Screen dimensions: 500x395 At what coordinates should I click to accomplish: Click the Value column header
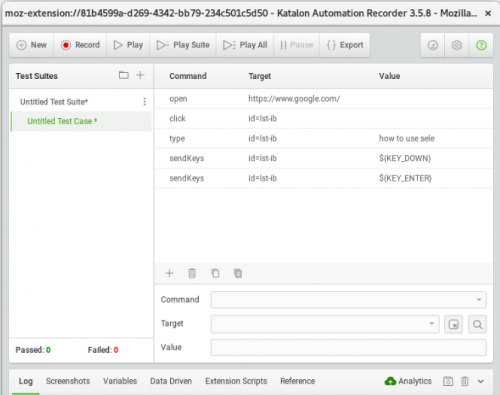(389, 76)
